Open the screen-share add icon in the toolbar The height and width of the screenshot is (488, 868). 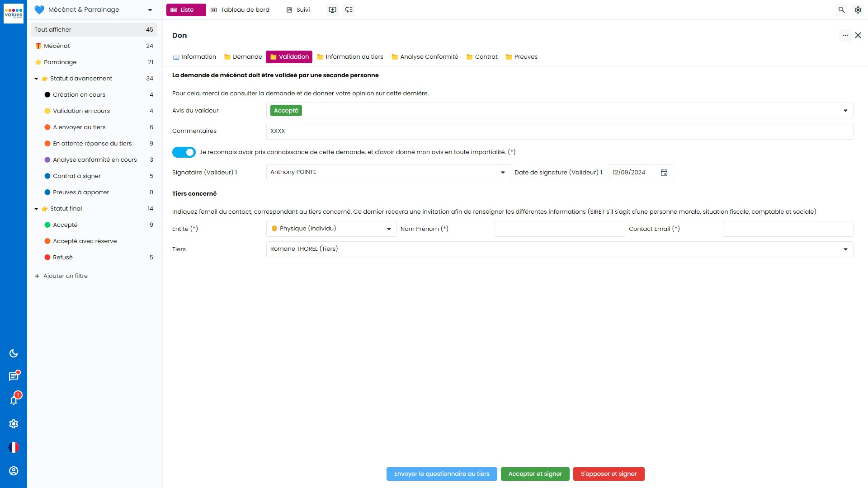333,9
